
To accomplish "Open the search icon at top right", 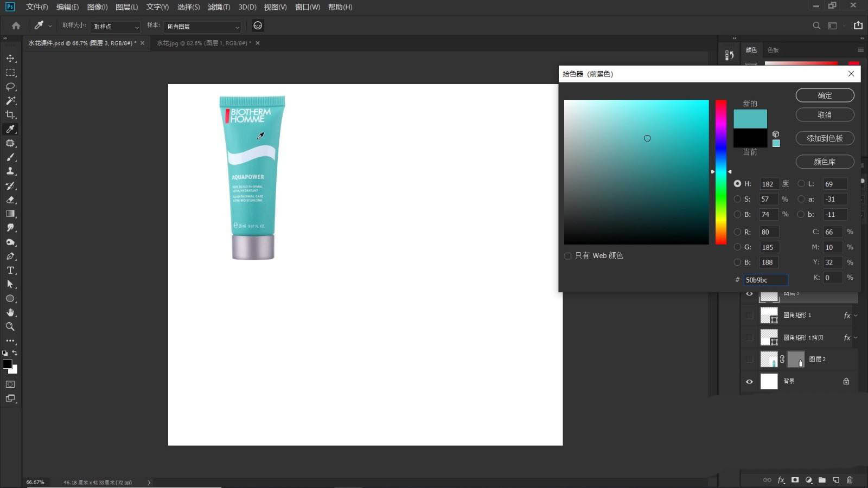I will click(816, 25).
